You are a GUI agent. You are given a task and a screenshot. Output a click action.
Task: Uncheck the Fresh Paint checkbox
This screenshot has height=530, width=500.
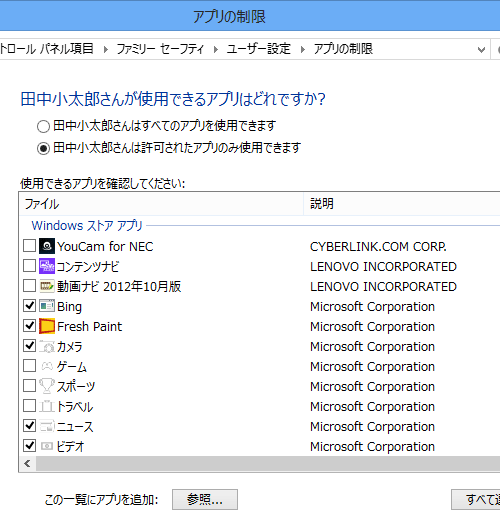coord(29,326)
